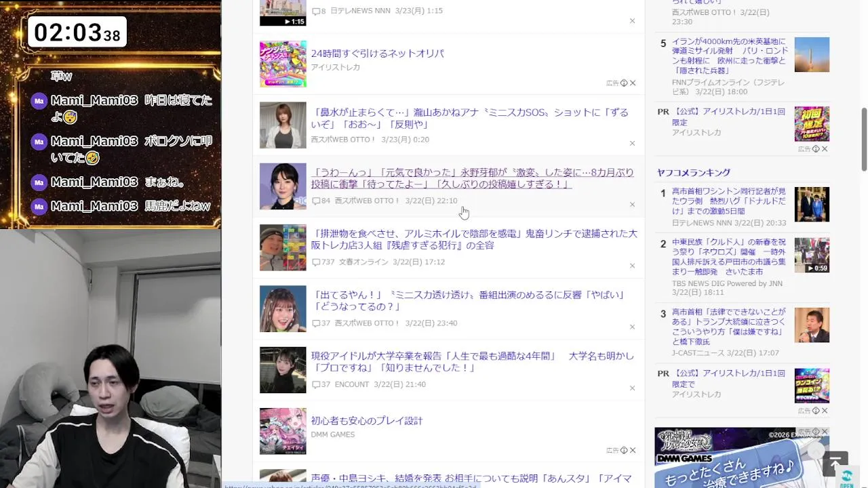Close the 24時間すぐ引けるネットオリパ ad
The height and width of the screenshot is (488, 868).
(x=633, y=83)
